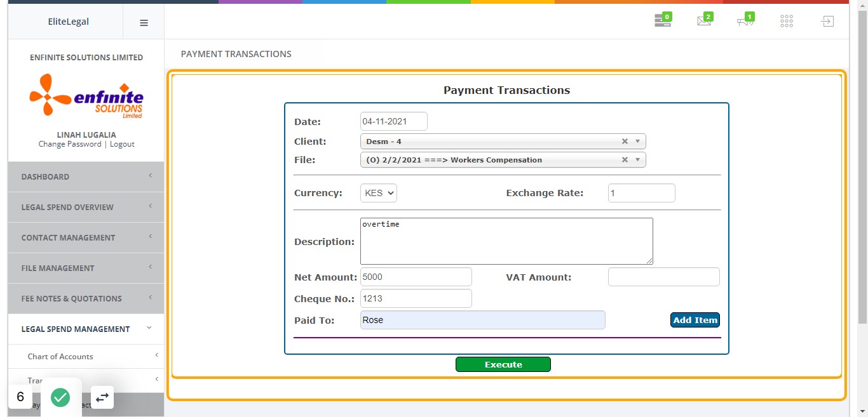
Task: Open the mail icon with badge 2
Action: pyautogui.click(x=705, y=20)
